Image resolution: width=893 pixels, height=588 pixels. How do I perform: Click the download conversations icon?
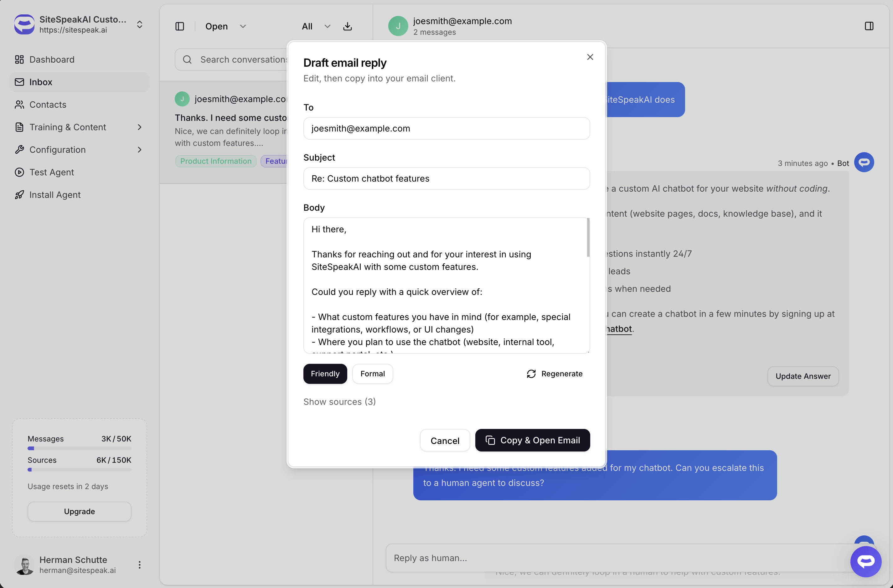tap(348, 26)
